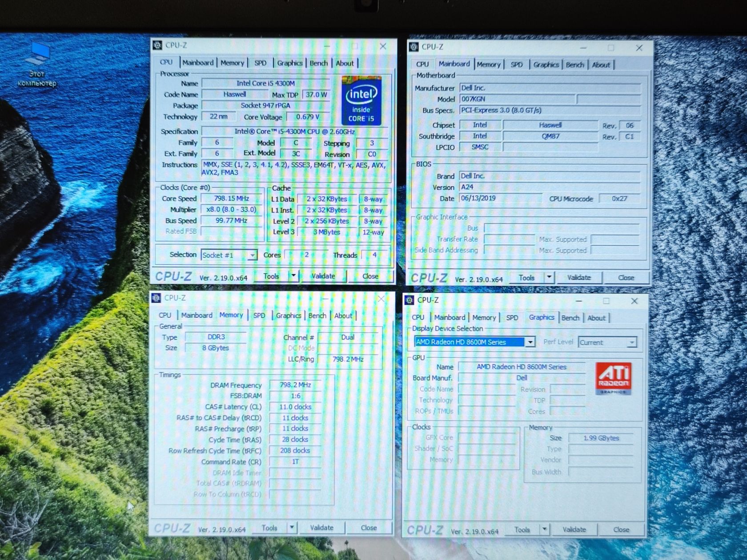Screen dimensions: 747x560
Task: Switch to Mainboard tab in CPU window
Action: (198, 63)
